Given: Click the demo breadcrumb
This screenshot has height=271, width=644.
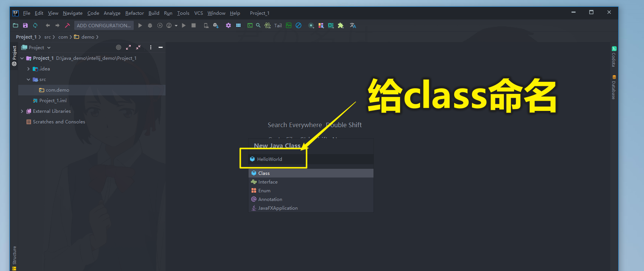Looking at the screenshot, I should (x=84, y=37).
